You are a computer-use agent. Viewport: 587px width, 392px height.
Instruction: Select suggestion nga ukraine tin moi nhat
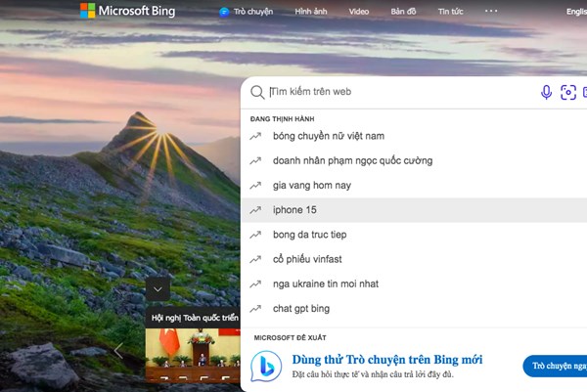point(414,284)
